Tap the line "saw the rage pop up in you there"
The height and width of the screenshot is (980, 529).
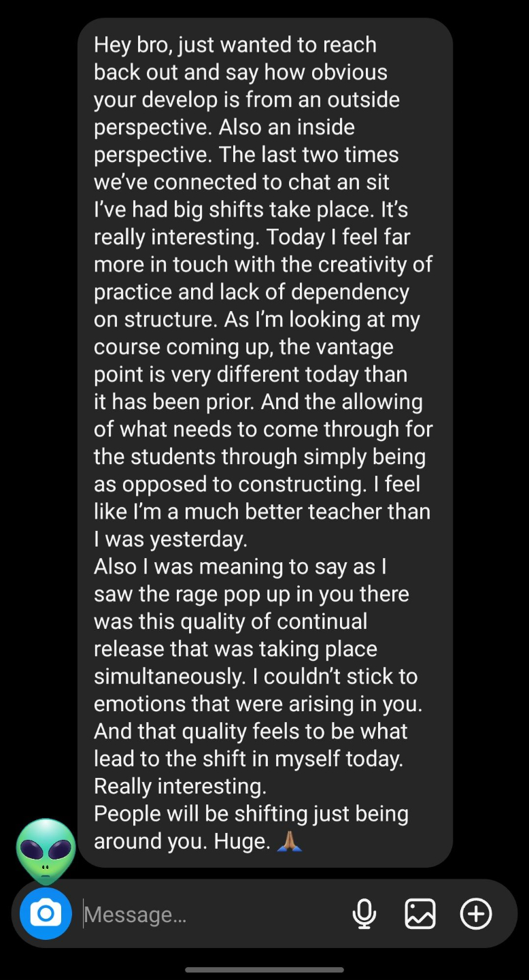tap(252, 594)
